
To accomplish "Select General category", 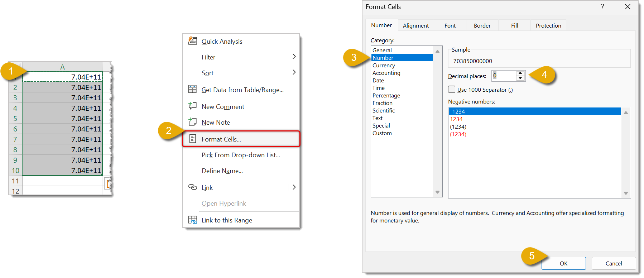I will point(402,50).
